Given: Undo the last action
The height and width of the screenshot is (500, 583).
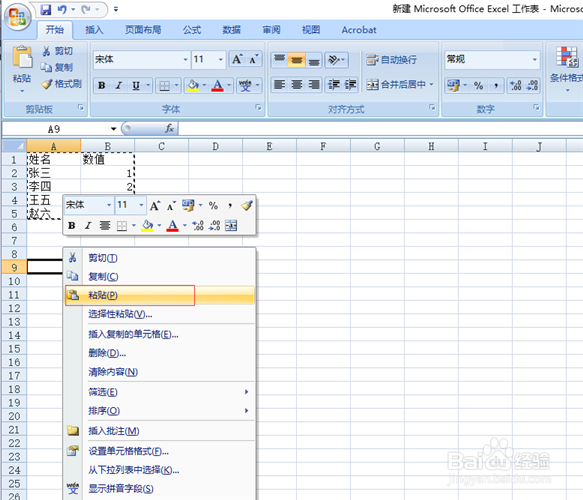Looking at the screenshot, I should [x=62, y=10].
